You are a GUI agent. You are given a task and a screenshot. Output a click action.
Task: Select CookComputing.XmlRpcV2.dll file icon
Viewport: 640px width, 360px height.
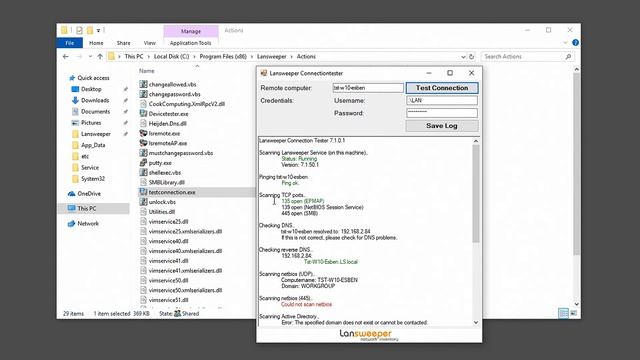pos(143,104)
